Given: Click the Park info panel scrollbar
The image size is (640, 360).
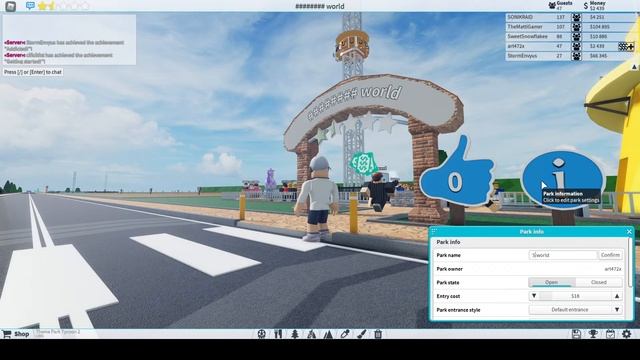Looking at the screenshot, I should tap(631, 262).
